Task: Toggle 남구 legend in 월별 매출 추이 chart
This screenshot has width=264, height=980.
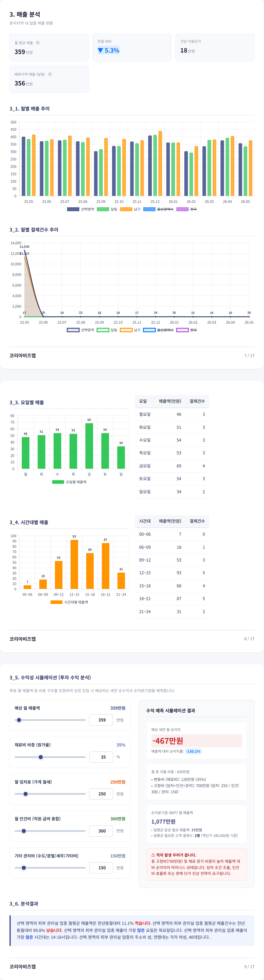Action: click(x=130, y=209)
